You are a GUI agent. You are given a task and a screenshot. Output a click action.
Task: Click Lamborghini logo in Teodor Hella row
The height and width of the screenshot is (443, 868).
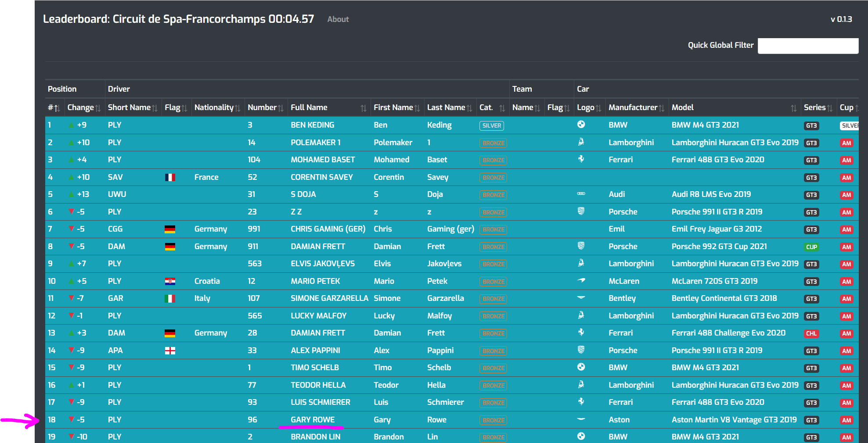coord(581,385)
